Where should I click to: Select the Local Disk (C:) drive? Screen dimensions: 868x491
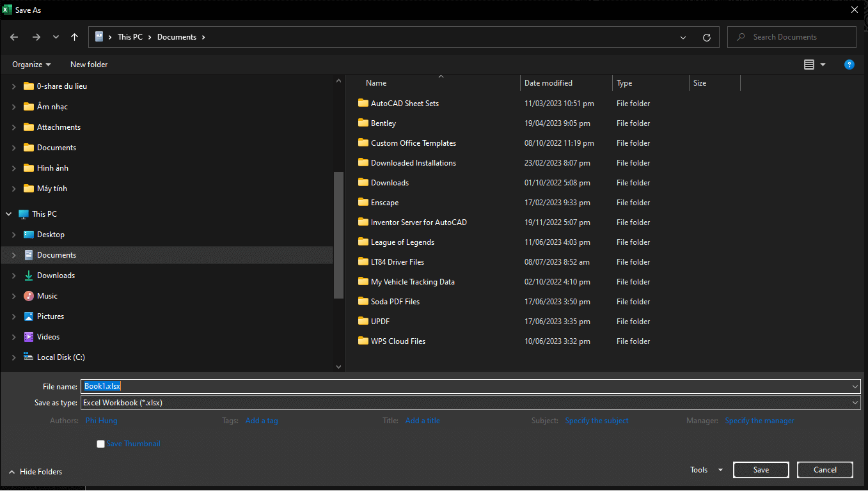click(61, 357)
